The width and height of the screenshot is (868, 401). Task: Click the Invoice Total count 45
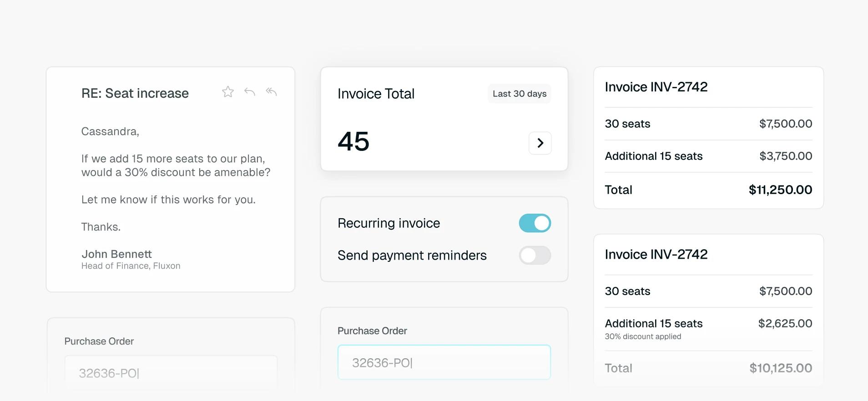(353, 141)
